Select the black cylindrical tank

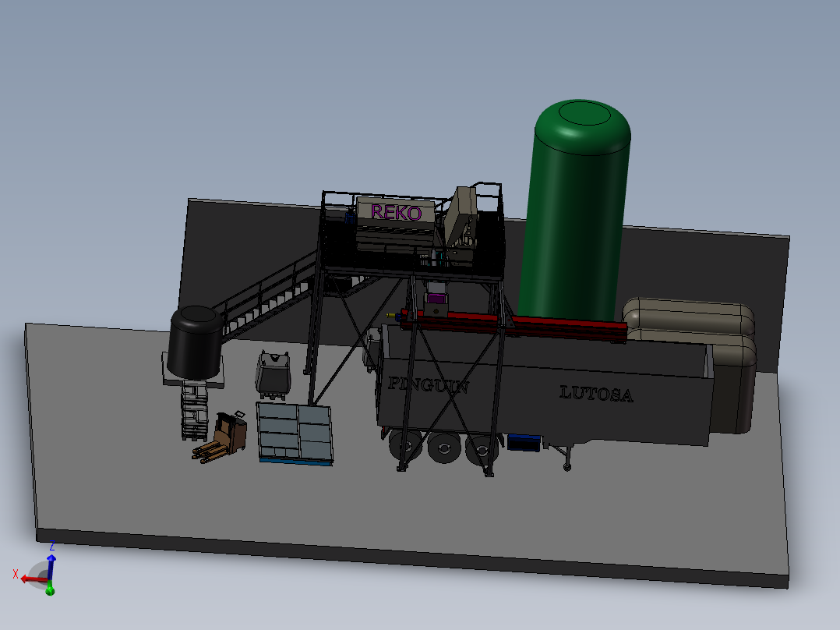[195, 342]
